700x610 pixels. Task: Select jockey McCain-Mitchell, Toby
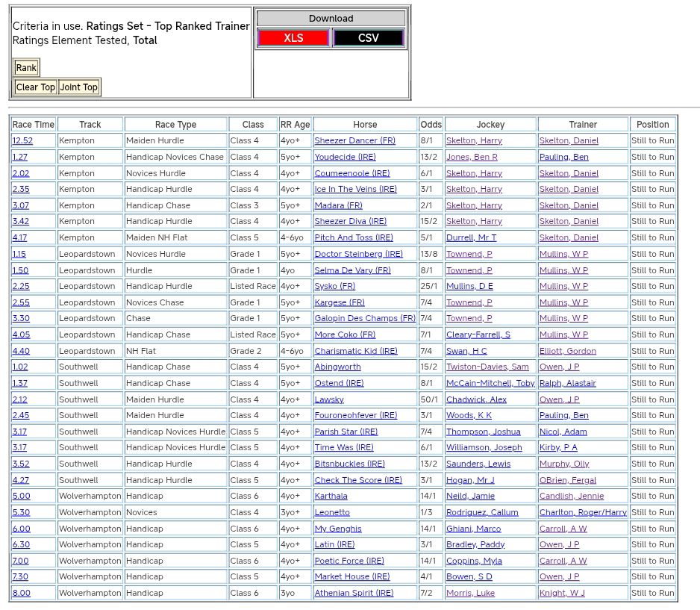click(490, 383)
